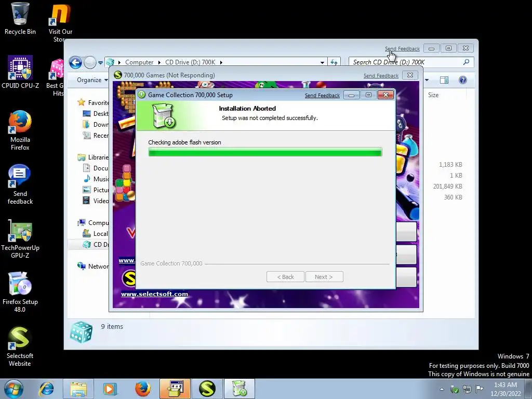This screenshot has height=399, width=532.
Task: Toggle the Explorer preview pane button
Action: click(x=444, y=80)
